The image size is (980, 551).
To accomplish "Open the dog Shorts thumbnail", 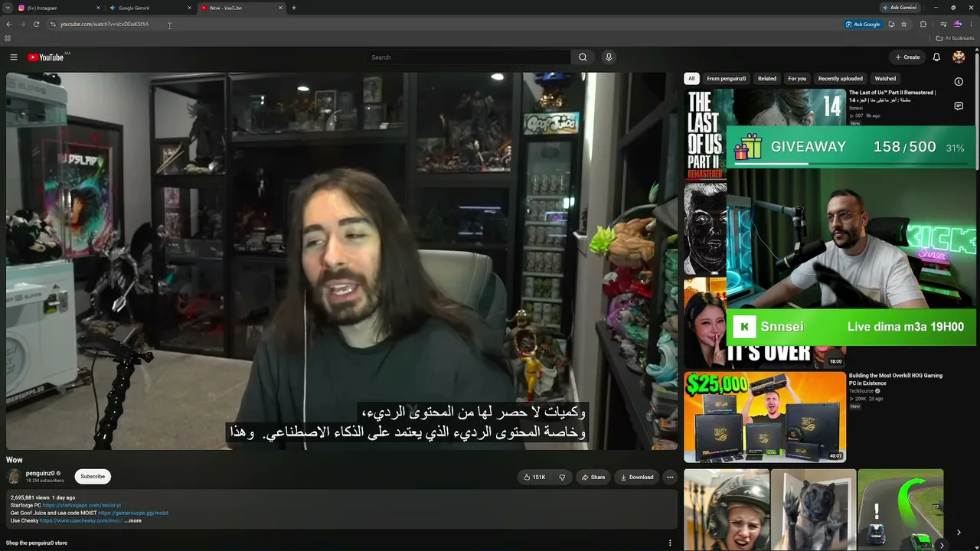I will coord(813,510).
